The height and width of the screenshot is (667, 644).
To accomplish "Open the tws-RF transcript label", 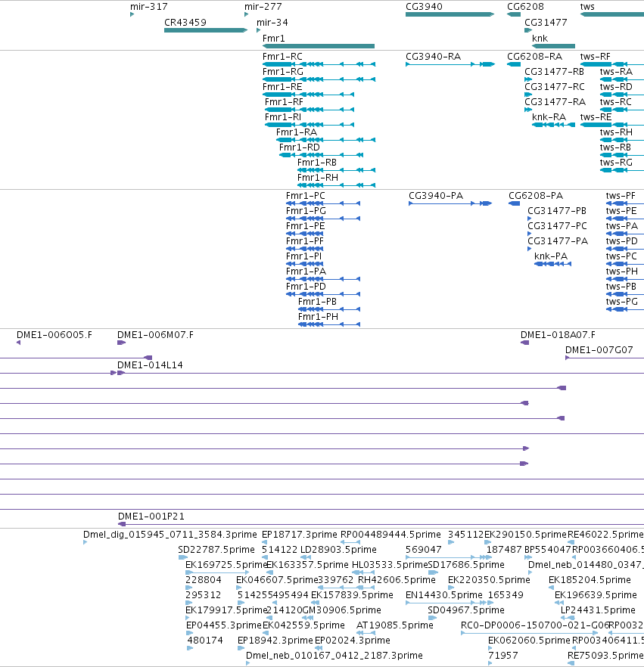I will point(595,57).
